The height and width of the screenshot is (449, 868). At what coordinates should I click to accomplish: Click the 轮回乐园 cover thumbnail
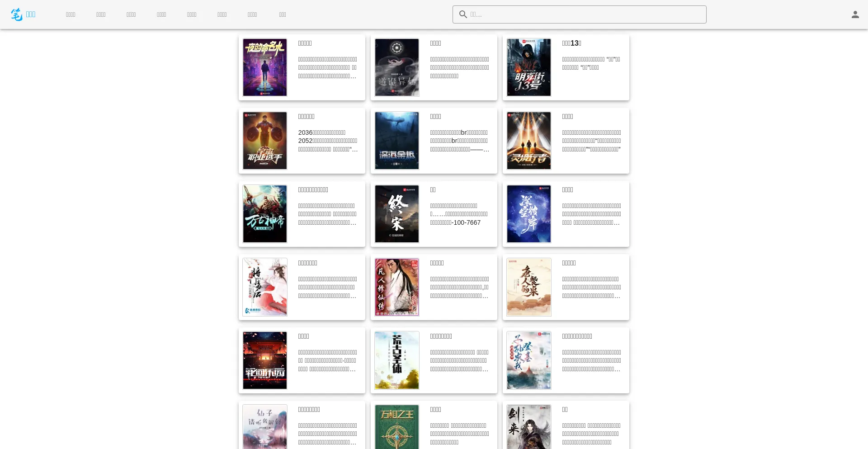click(x=265, y=360)
